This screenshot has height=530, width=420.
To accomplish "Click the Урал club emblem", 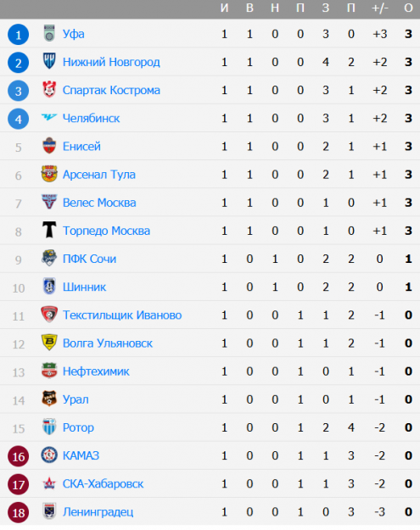I will (x=49, y=399).
